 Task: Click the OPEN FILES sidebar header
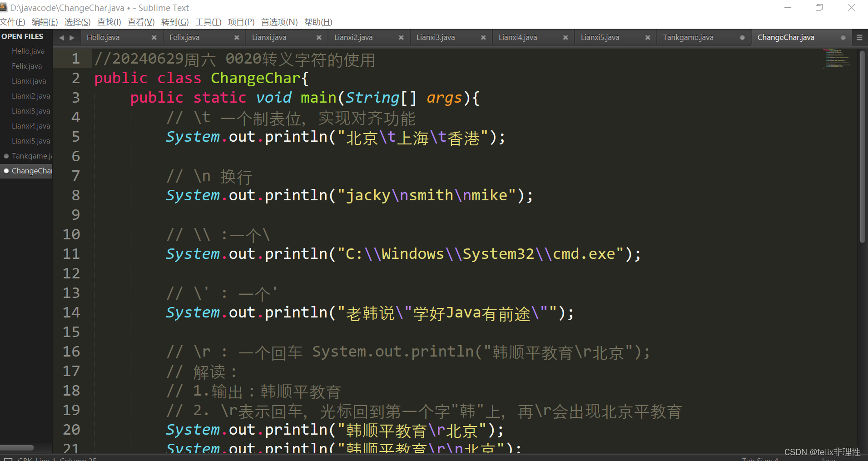[x=22, y=36]
